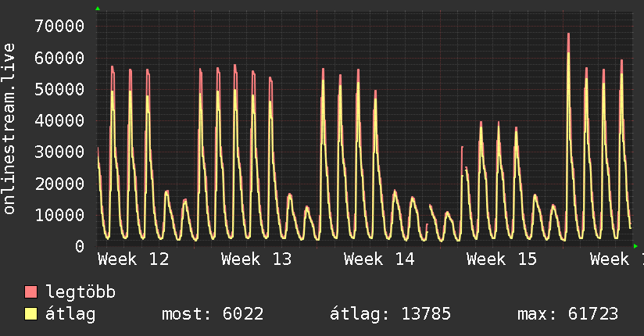Click the 70000 y-axis label
This screenshot has width=644, height=336.
[x=59, y=27]
